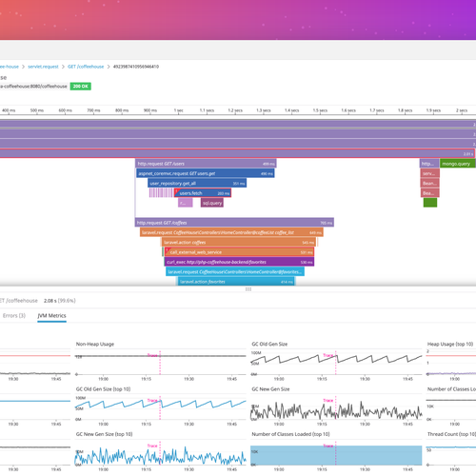Click the GC Old Gen Size (top 10) chart title

(103, 389)
